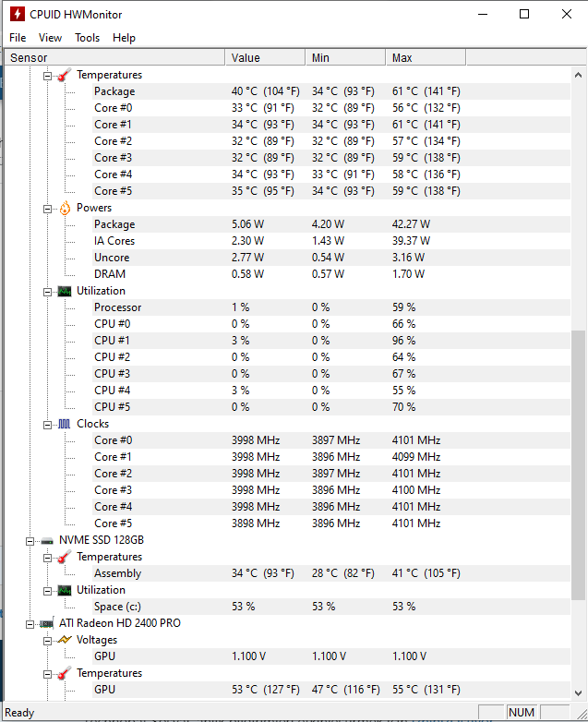Collapse the CPU Utilization tree node
Viewport: 588px width, 722px height.
point(47,291)
